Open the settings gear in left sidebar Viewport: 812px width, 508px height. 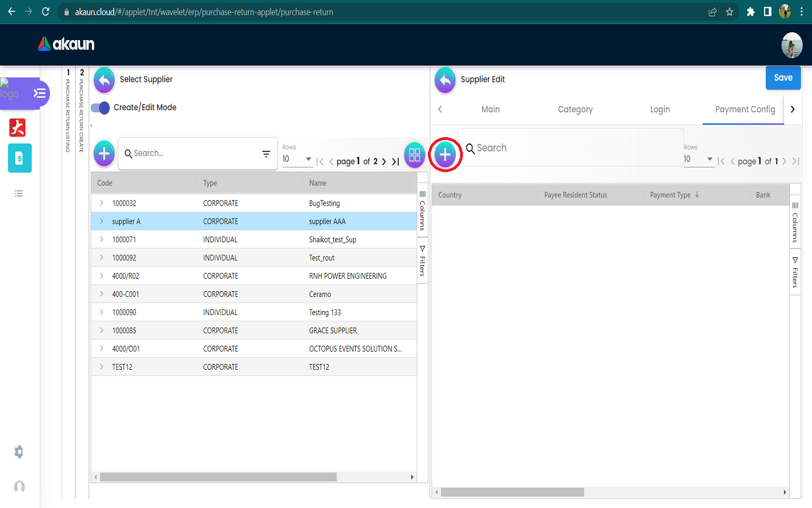pos(19,452)
